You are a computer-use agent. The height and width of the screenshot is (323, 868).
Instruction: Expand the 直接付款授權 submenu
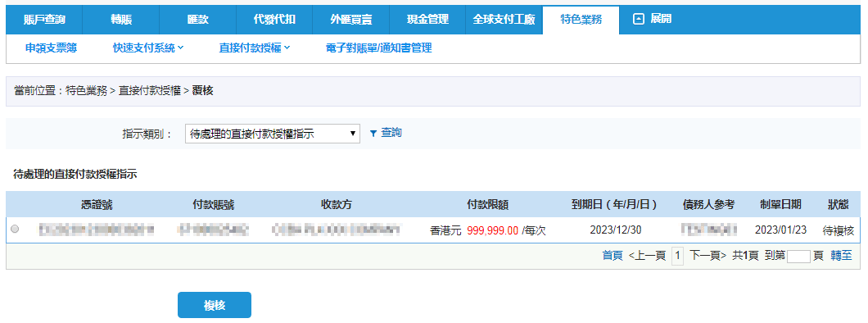click(x=255, y=48)
